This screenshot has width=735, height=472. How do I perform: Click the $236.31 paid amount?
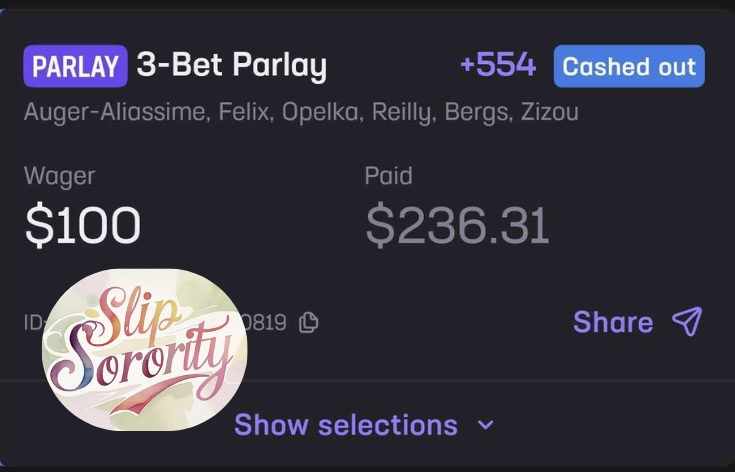457,225
